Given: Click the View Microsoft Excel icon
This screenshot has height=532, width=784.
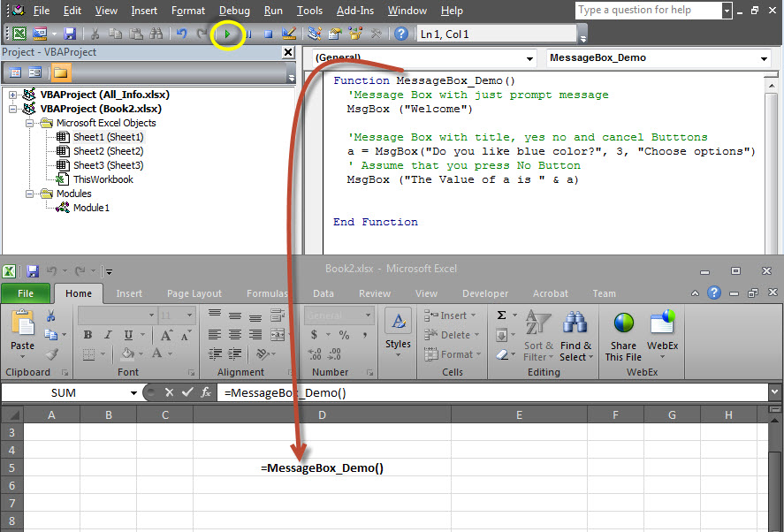Looking at the screenshot, I should (x=19, y=34).
